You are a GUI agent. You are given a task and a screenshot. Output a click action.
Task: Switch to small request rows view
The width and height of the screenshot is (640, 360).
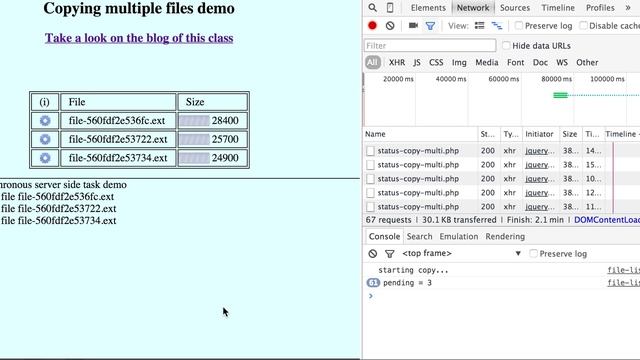497,26
